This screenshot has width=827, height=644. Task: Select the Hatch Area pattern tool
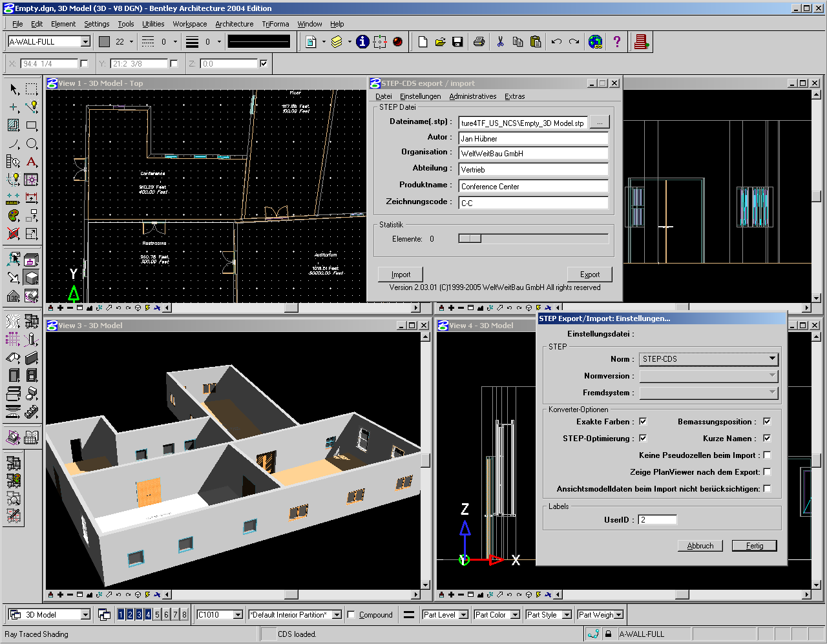(14, 125)
